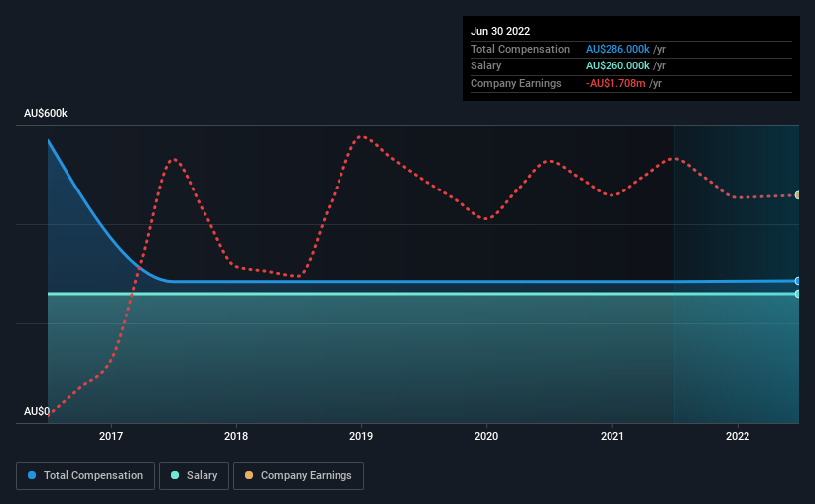Click the red dotted earnings peak near 2019
Screen dimensions: 815x504
pos(361,137)
